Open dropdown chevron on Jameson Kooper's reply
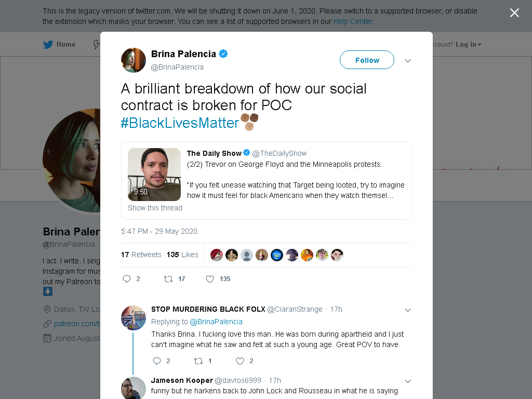The height and width of the screenshot is (399, 532). [x=408, y=381]
